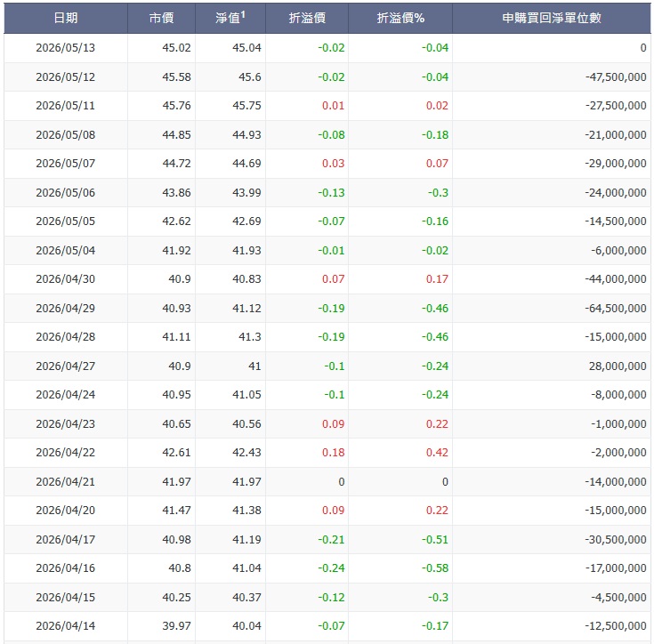Click net units -21,000,000
654x644 pixels.
616,135
